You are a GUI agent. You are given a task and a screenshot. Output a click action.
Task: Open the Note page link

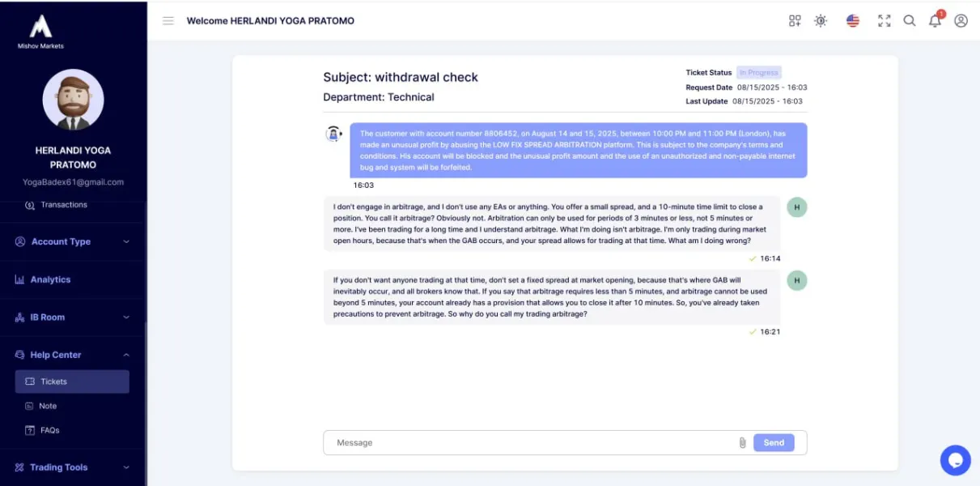tap(48, 406)
